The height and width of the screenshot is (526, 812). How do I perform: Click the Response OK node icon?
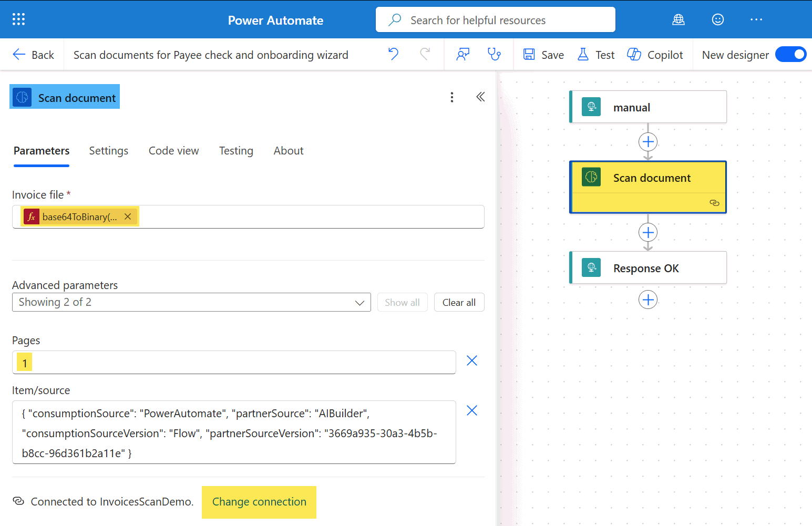(x=591, y=267)
